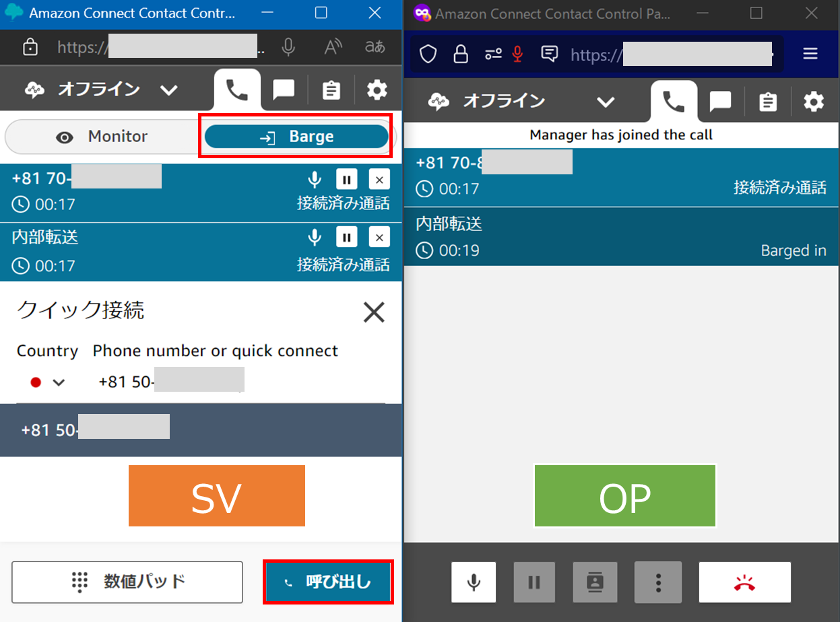Open the phone tab in OP window
840x622 pixels.
point(674,101)
